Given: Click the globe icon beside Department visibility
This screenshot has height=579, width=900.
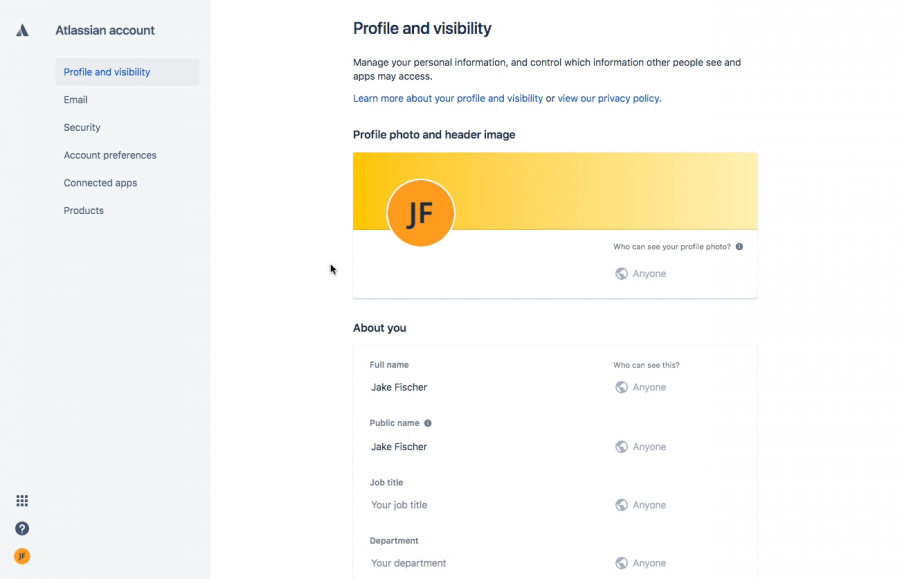Looking at the screenshot, I should [622, 563].
